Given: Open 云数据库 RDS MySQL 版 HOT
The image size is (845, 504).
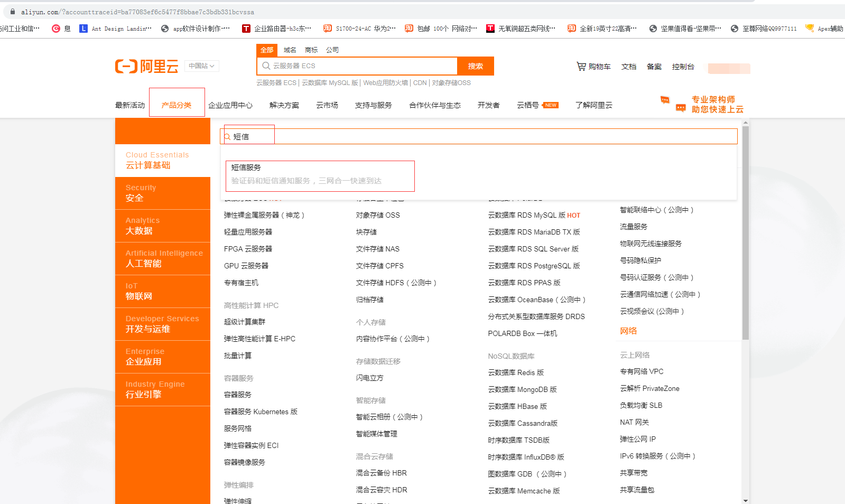Looking at the screenshot, I should [534, 216].
